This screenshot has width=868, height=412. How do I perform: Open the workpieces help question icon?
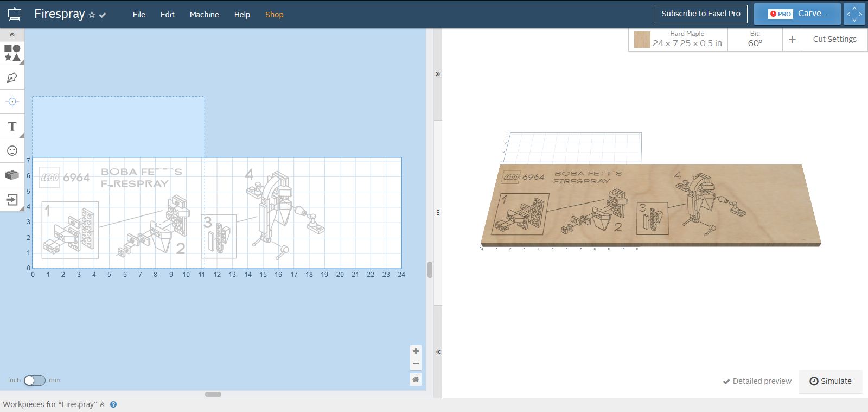[113, 404]
